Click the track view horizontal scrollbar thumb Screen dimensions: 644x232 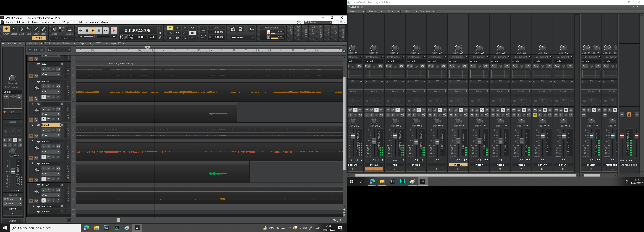[x=119, y=220]
